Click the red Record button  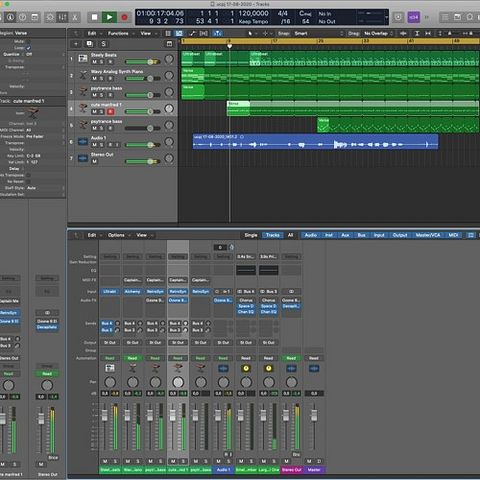(124, 17)
